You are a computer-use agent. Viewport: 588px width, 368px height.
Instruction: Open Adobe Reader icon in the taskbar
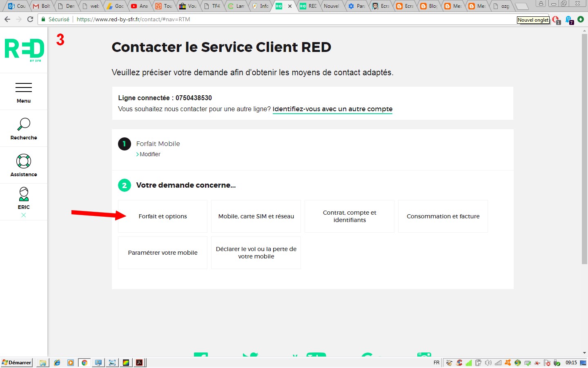click(139, 363)
